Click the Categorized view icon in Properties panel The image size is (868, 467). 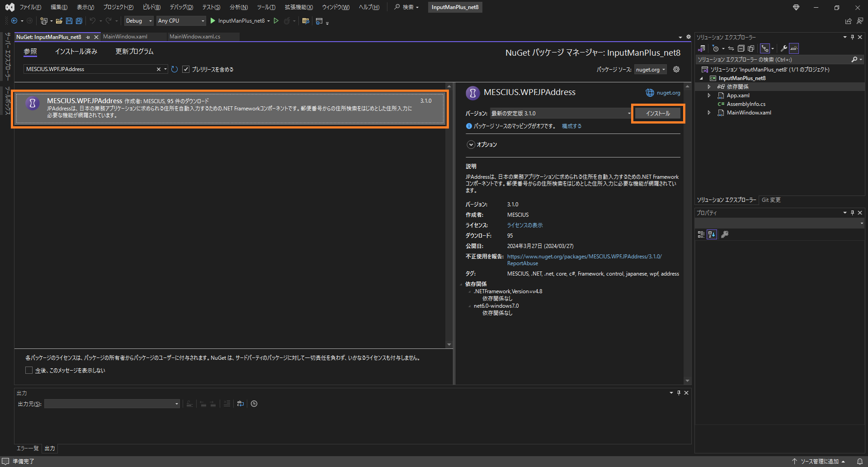tap(701, 234)
